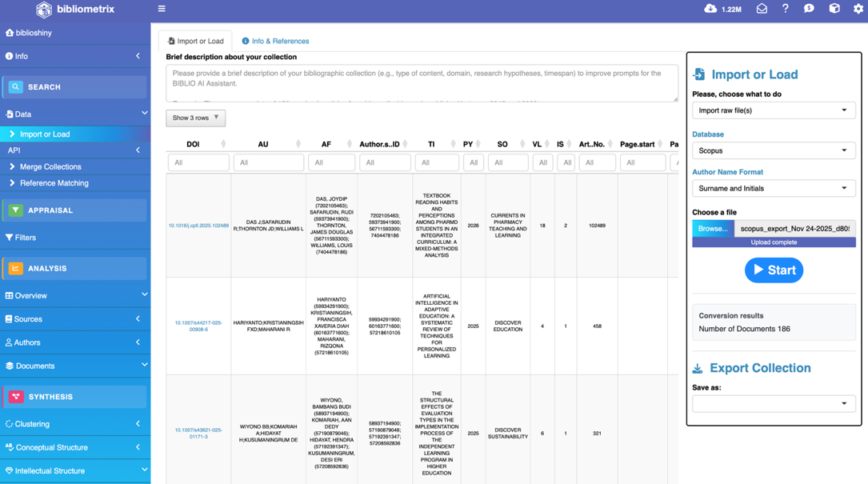Click the ANALYSIS chart icon
Image resolution: width=868 pixels, height=484 pixels.
click(15, 268)
